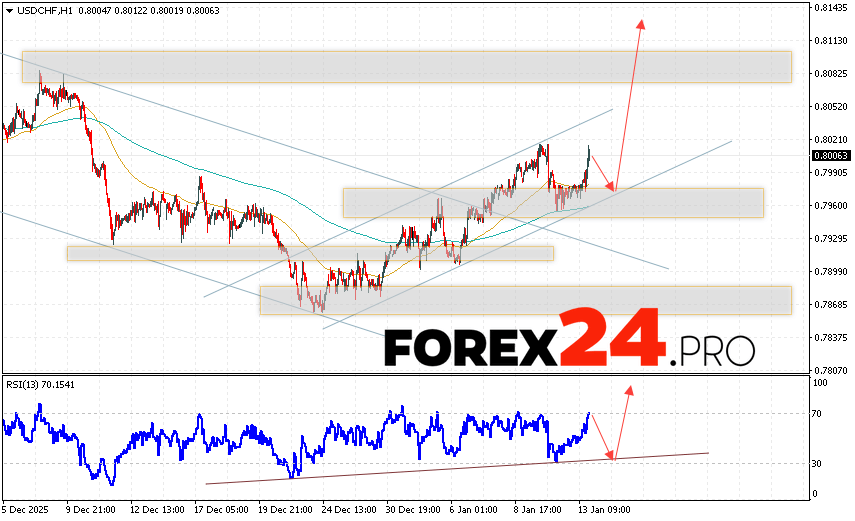The image size is (855, 521).
Task: Click the RSI 70 level label
Action: [x=818, y=413]
